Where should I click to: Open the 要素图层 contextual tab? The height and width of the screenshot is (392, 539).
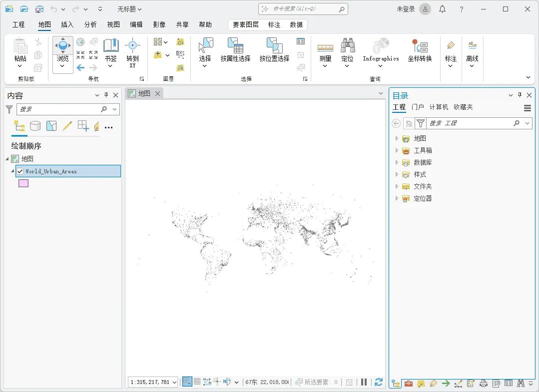pyautogui.click(x=246, y=25)
